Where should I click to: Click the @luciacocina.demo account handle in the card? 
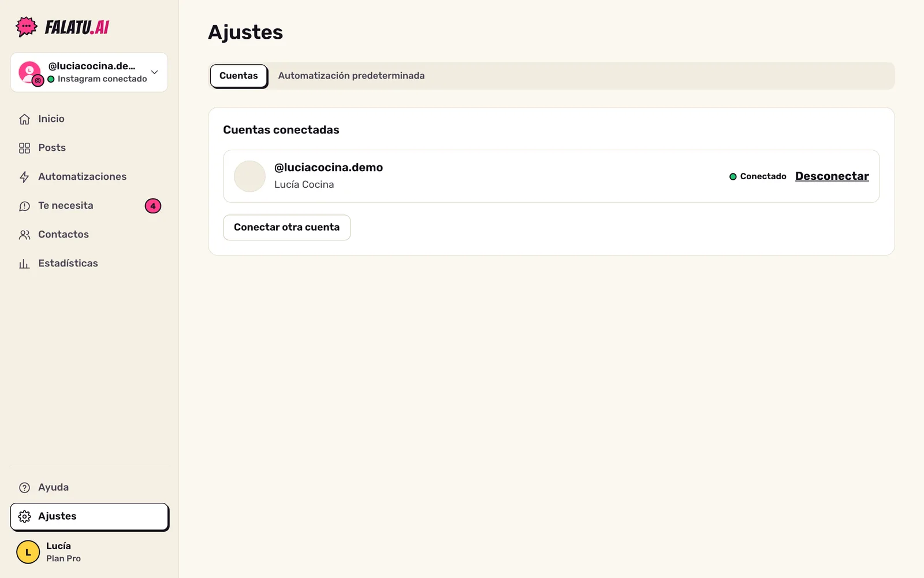329,168
